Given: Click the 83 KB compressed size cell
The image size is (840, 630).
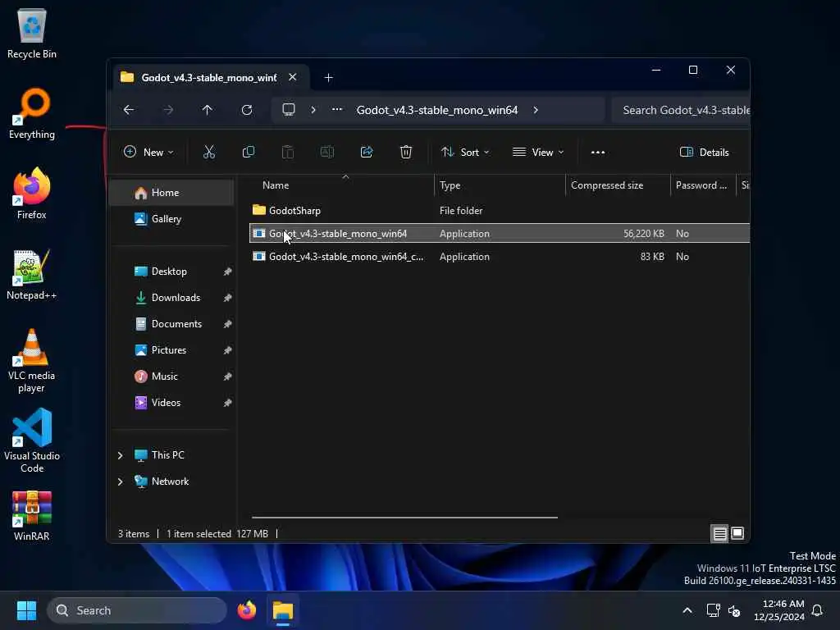Looking at the screenshot, I should 652,257.
